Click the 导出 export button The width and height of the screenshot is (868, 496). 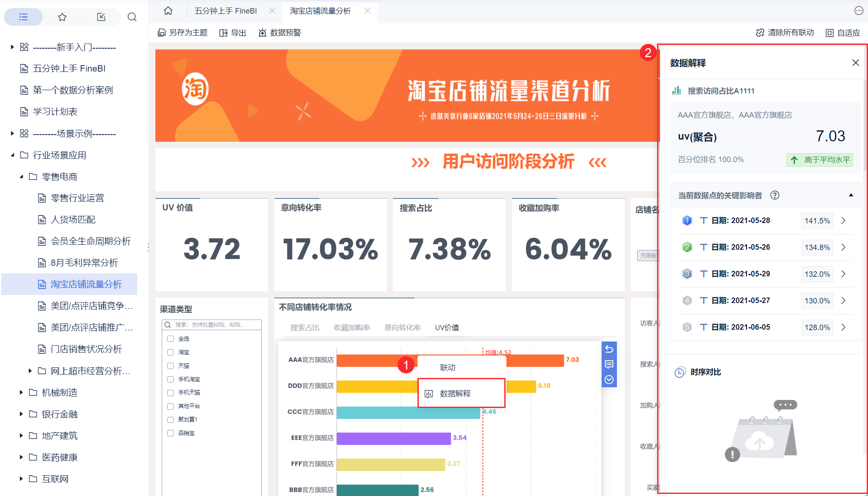pyautogui.click(x=233, y=33)
